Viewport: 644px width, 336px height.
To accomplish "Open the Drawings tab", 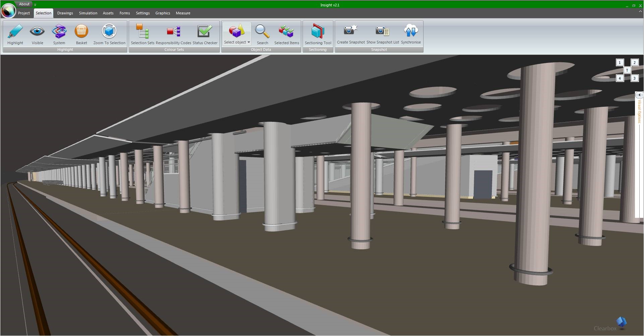I will click(x=65, y=13).
